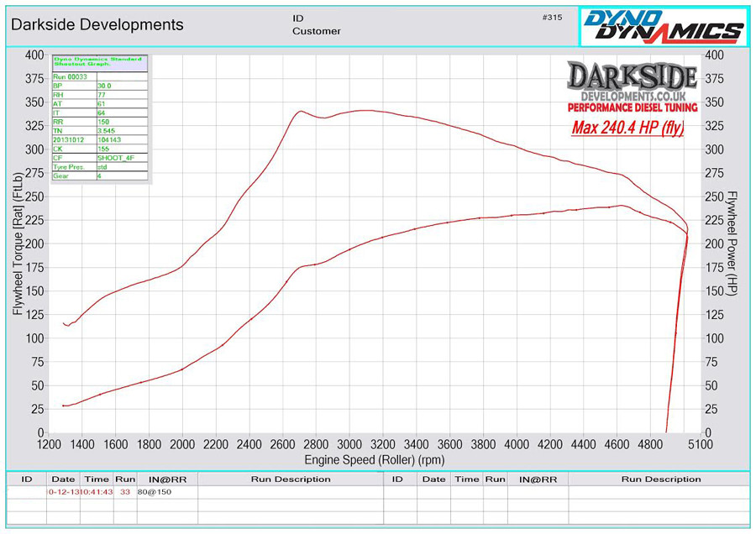Click the Darkside Developments logo on the graph
756x534 pixels.
[632, 86]
